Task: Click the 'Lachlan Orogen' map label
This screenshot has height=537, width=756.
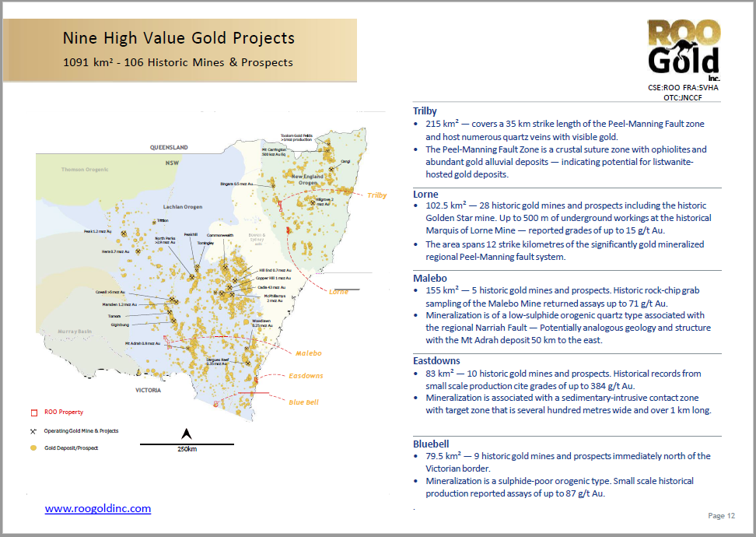Action: [183, 207]
